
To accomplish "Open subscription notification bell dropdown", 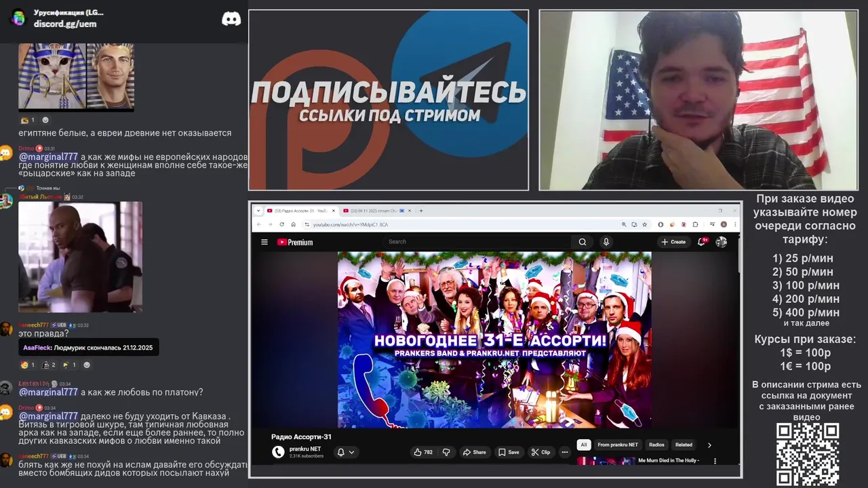I will tap(346, 452).
